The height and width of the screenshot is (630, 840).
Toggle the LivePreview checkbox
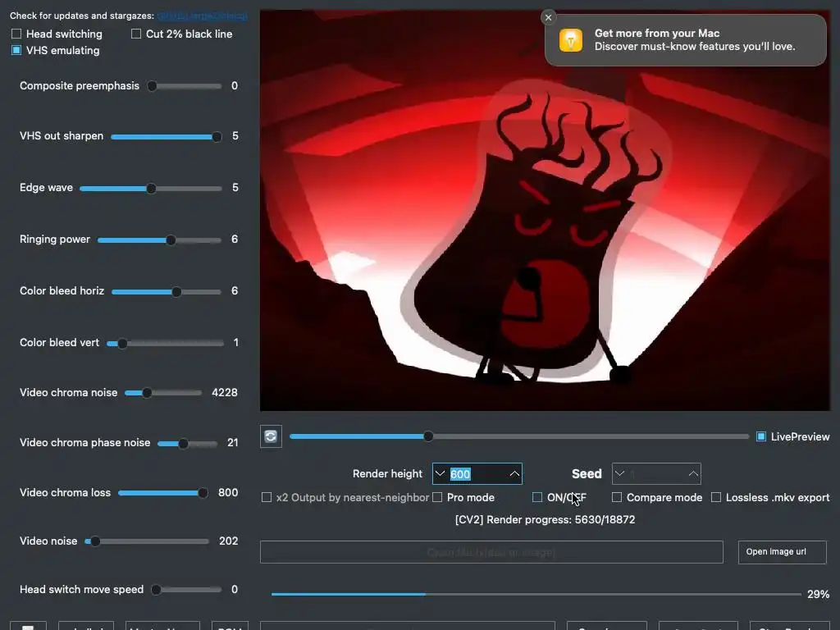(760, 436)
